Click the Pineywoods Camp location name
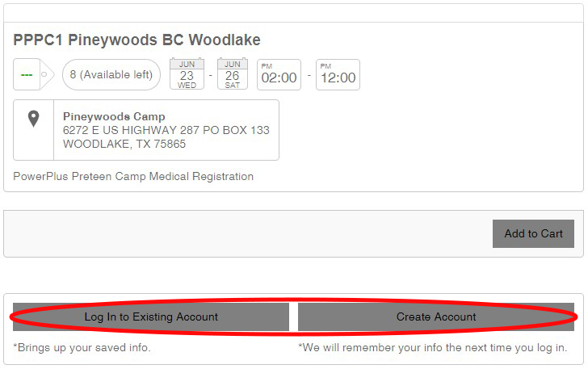 (114, 116)
